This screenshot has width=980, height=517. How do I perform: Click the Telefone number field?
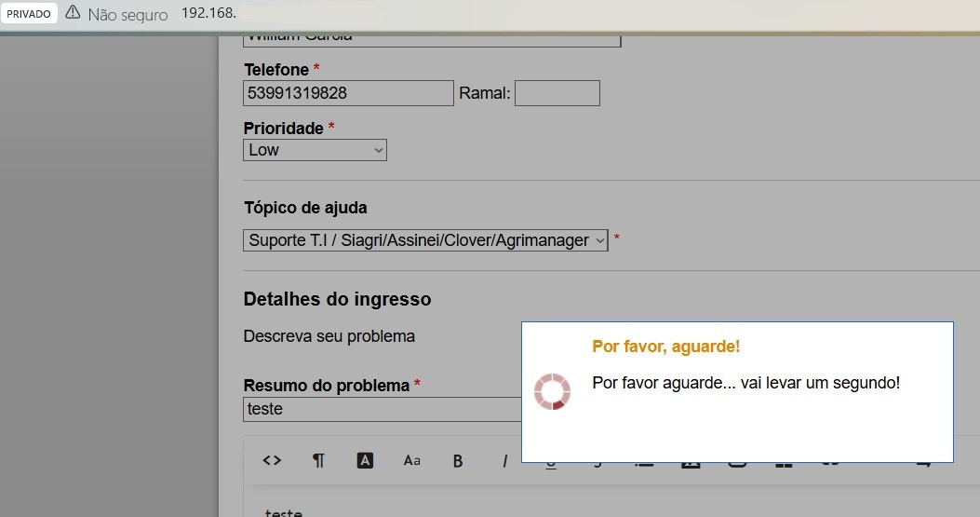[348, 93]
